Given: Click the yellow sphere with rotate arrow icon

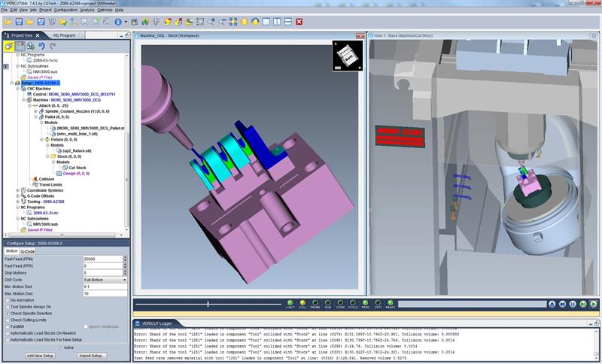Looking at the screenshot, I should click(255, 22).
